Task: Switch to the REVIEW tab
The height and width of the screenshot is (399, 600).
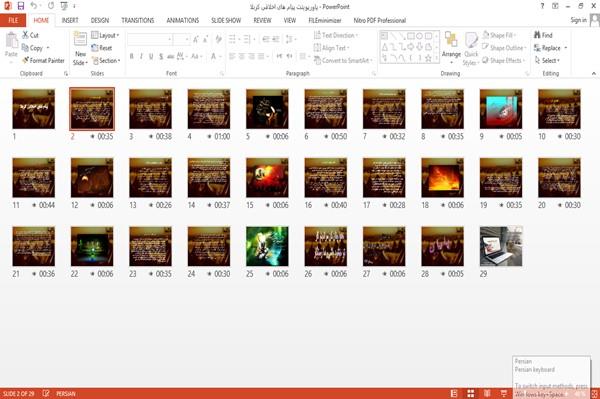Action: [x=262, y=20]
